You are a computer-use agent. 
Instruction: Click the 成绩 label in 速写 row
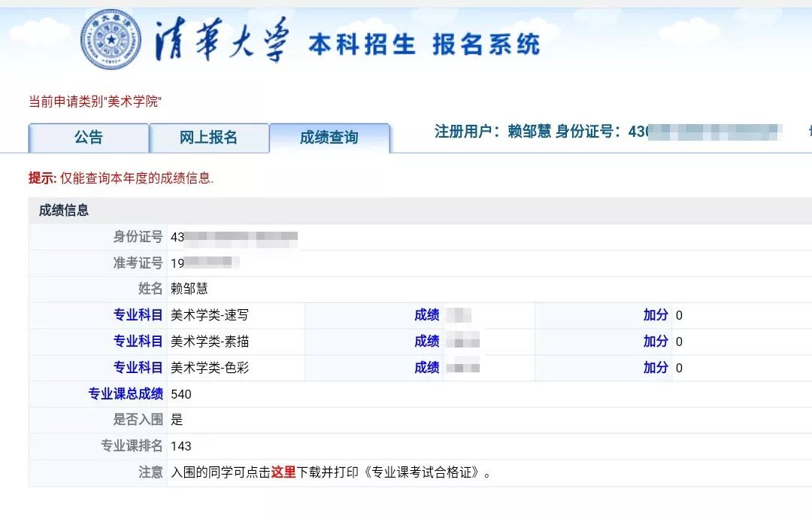coord(427,315)
